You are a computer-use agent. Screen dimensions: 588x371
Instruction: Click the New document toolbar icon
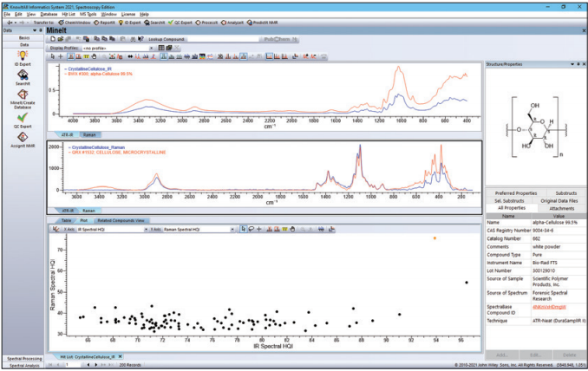point(53,39)
